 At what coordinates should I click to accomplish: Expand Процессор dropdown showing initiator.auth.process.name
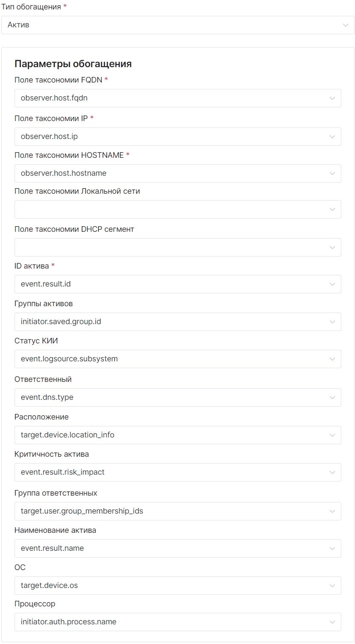click(177, 622)
